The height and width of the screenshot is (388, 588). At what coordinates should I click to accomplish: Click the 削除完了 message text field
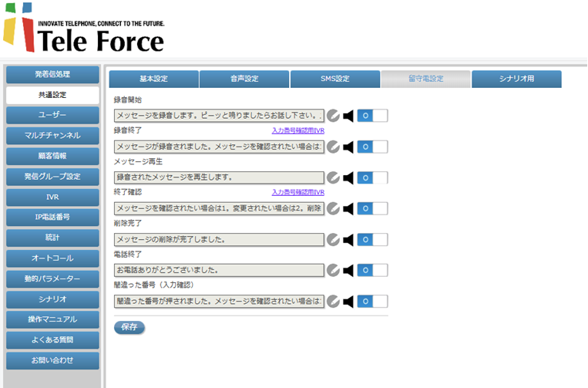[x=219, y=239]
